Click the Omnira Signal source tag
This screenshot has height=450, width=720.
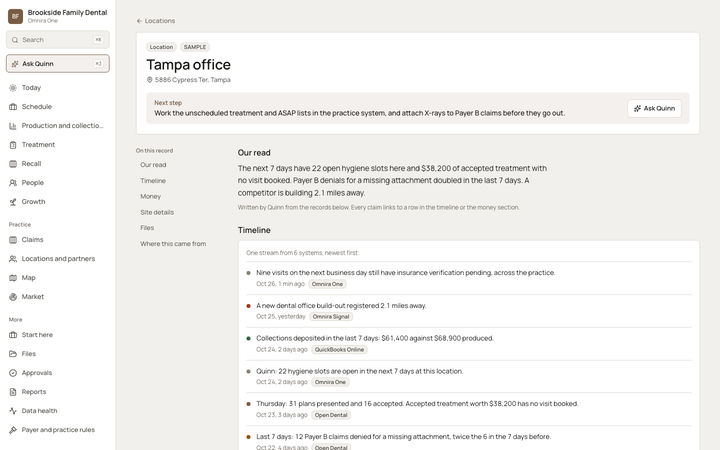(331, 317)
